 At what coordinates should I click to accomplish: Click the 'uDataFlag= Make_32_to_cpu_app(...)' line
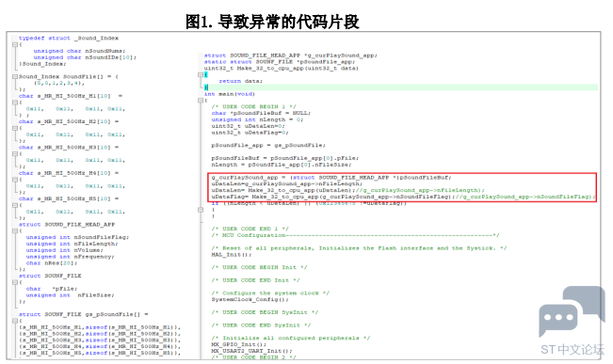coord(403,197)
